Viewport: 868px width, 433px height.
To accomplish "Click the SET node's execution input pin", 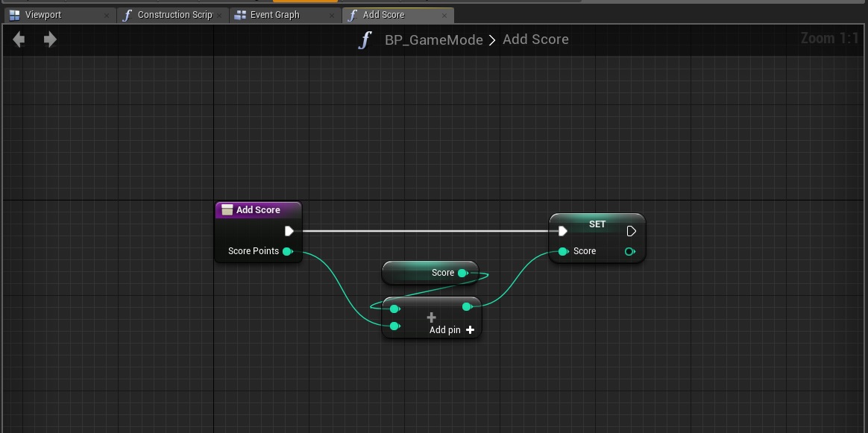I will click(x=563, y=231).
